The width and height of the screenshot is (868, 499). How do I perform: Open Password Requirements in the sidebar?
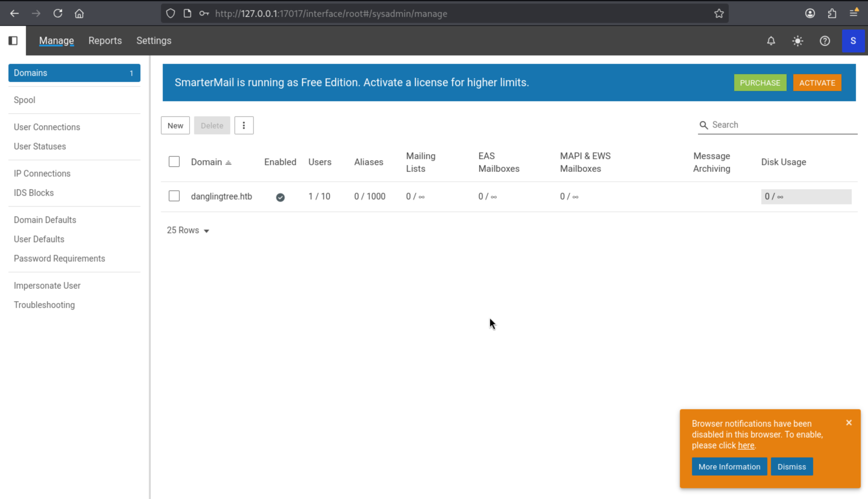[x=59, y=259]
